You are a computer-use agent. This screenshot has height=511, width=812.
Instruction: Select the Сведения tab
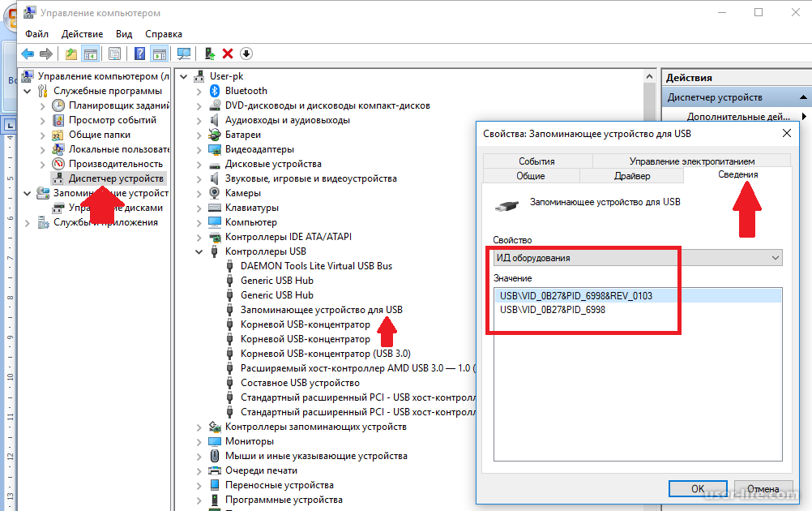point(738,174)
